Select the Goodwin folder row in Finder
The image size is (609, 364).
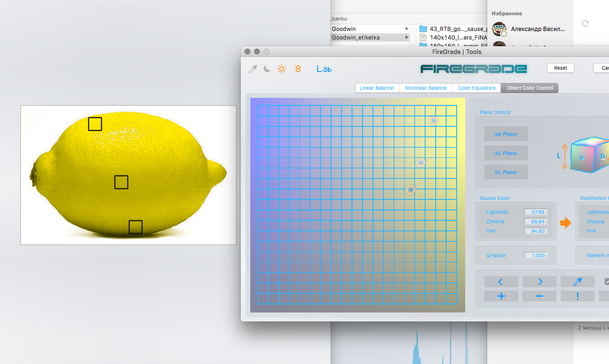[370, 29]
